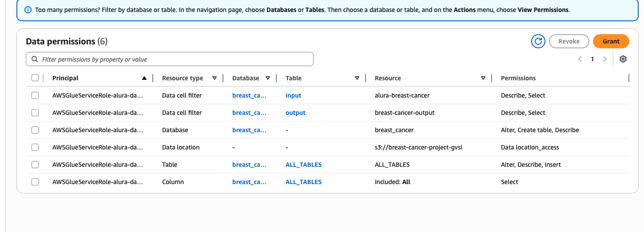Sort by Resource column arrow

483,78
